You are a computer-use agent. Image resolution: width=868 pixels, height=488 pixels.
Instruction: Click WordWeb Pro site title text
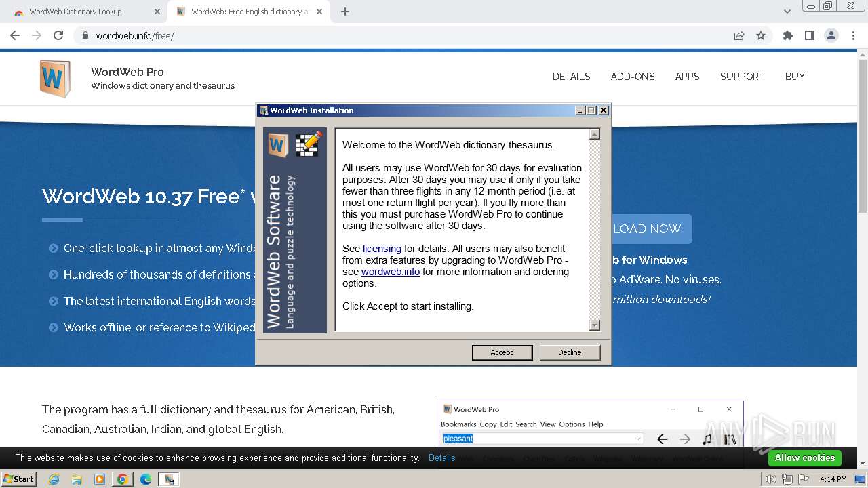point(127,72)
